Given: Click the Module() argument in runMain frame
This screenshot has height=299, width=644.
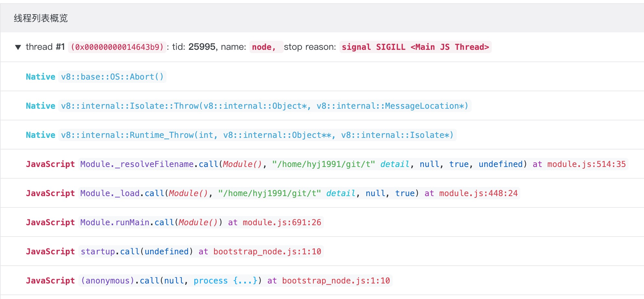Looking at the screenshot, I should click(198, 223).
